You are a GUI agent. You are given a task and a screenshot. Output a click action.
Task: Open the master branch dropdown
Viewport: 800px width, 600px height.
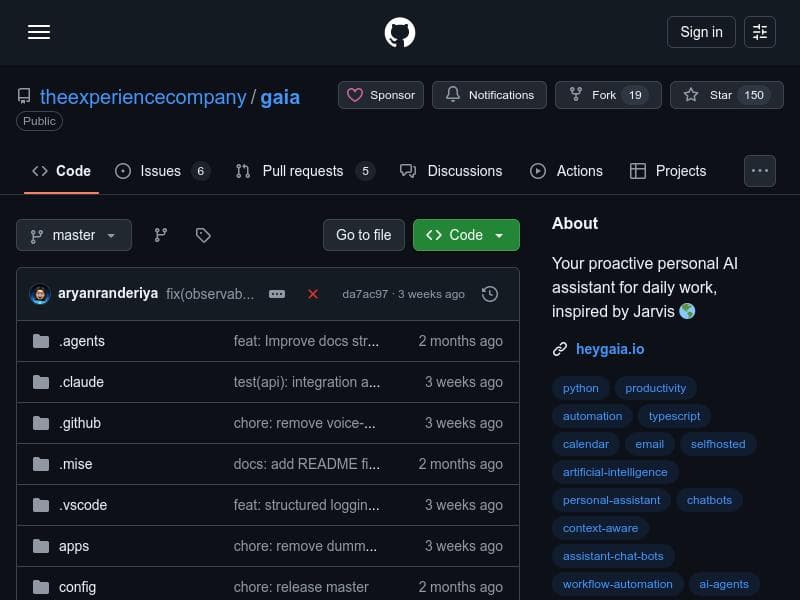pyautogui.click(x=74, y=235)
